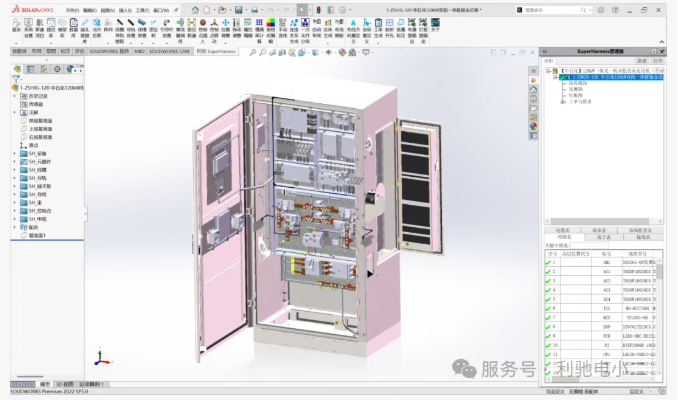Open the 插入(I) menu
The image size is (678, 400).
click(125, 10)
